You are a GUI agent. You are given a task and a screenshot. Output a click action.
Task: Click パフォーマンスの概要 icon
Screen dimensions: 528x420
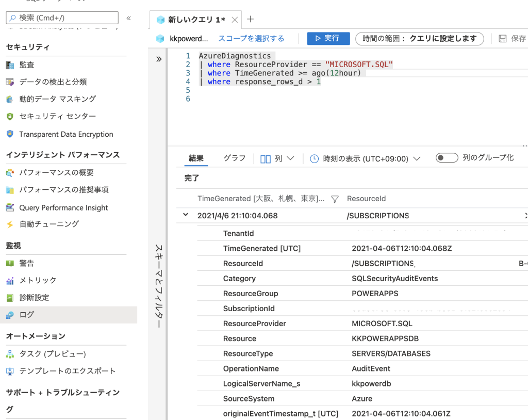[10, 173]
